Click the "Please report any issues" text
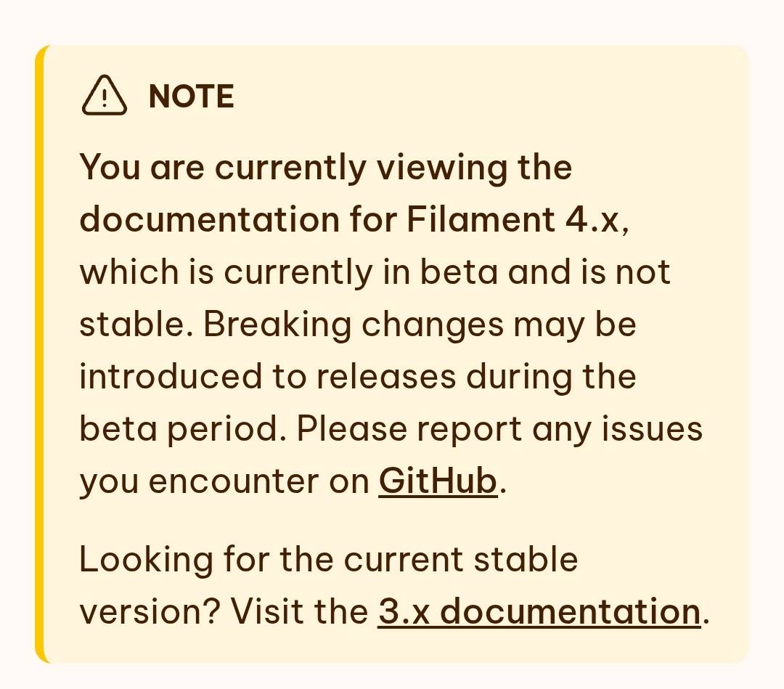 click(499, 429)
